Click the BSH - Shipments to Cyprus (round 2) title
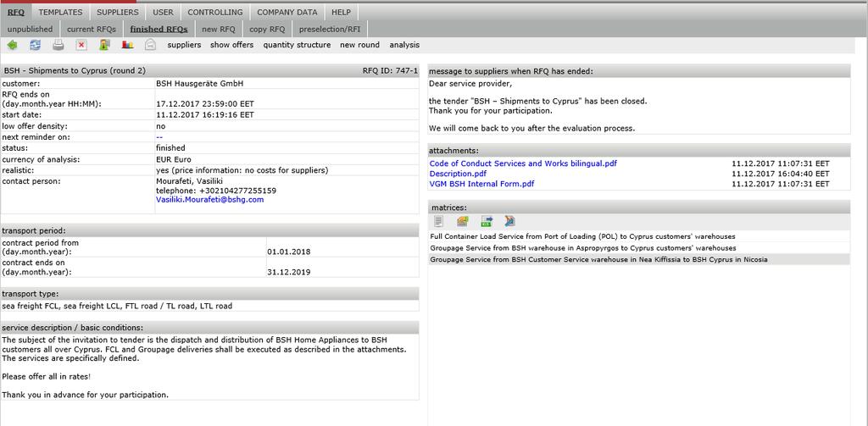868x426 pixels. (75, 71)
